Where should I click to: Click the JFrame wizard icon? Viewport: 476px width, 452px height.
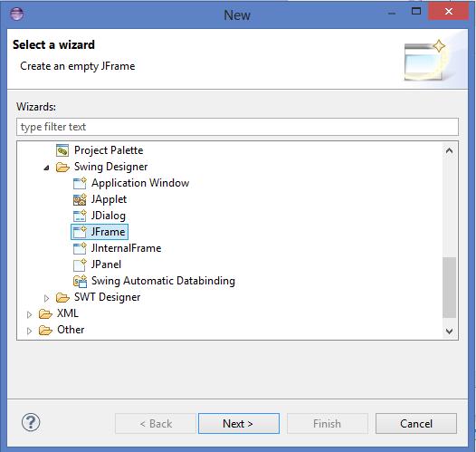80,232
